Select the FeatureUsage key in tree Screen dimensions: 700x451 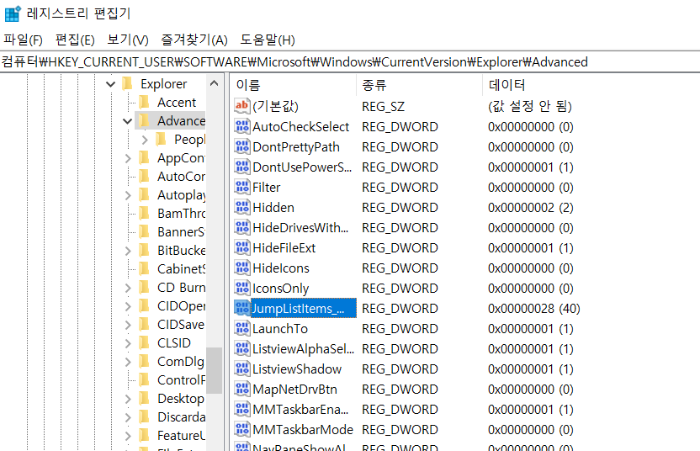click(181, 435)
